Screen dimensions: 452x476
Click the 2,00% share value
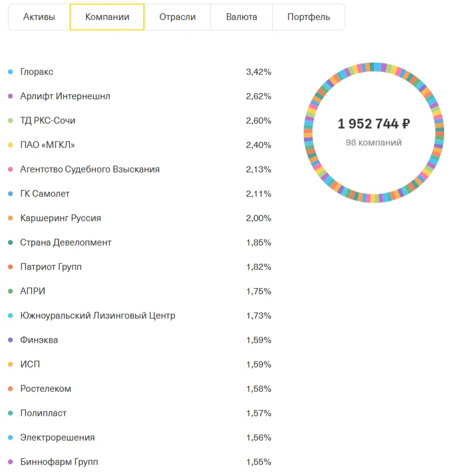click(259, 218)
